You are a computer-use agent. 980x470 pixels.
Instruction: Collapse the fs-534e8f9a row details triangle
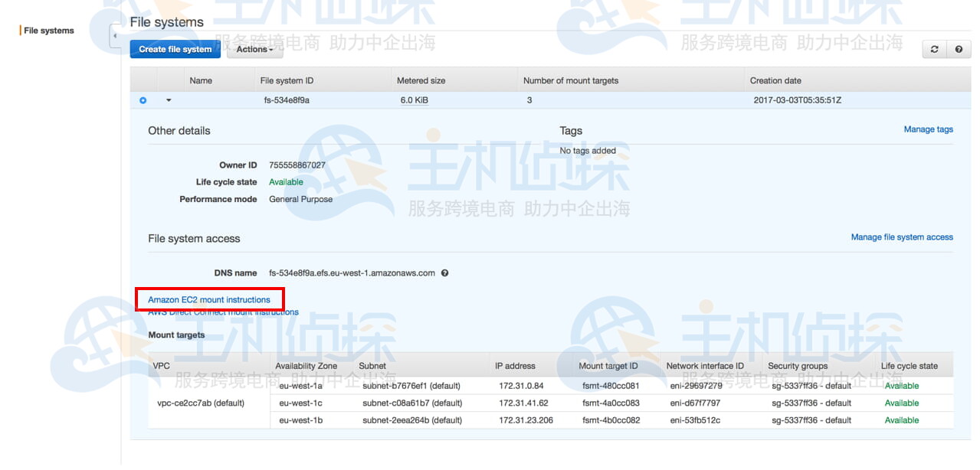[169, 100]
